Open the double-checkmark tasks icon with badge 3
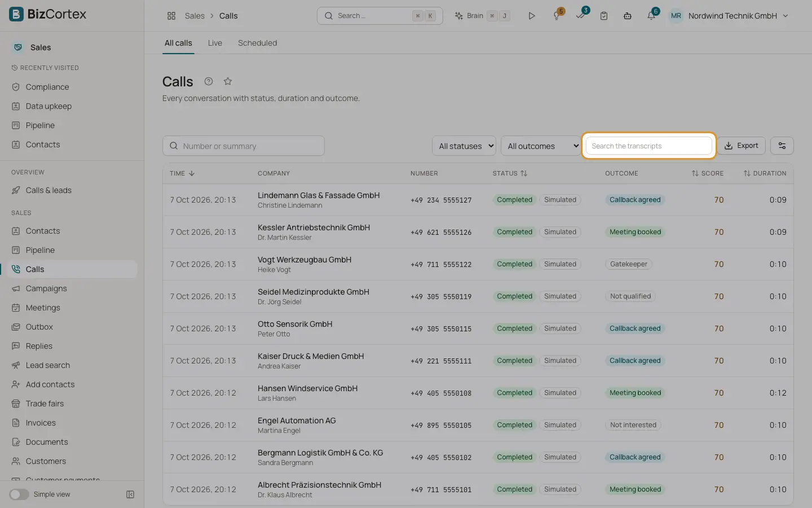 click(580, 16)
